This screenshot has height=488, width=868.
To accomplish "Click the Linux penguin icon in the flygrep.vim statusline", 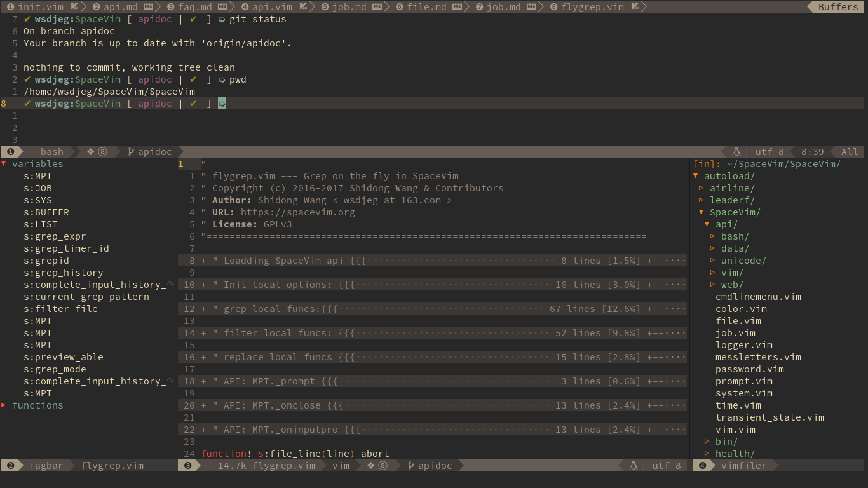I will 634,466.
